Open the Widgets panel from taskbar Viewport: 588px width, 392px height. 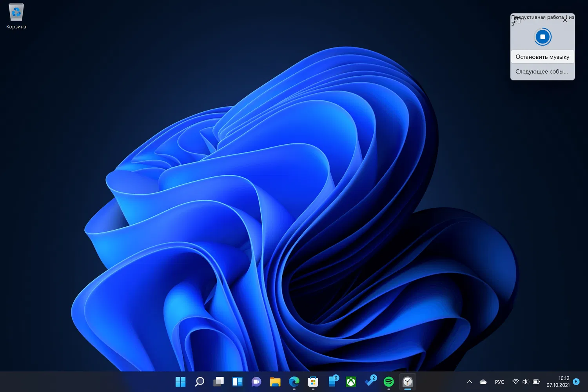tap(237, 381)
